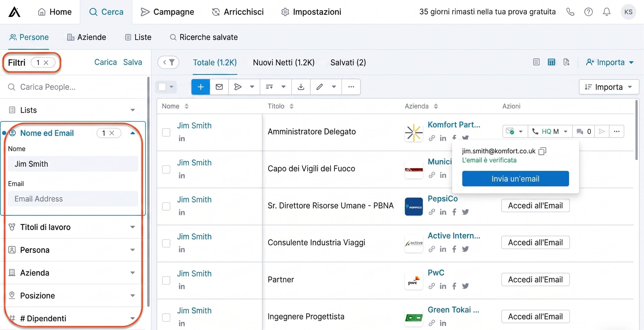Switch to table view icon

point(551,62)
